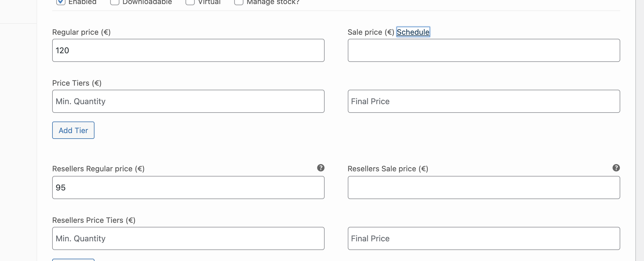Viewport: 644px width, 261px height.
Task: Click Add Tier under Price Tiers
Action: [x=73, y=130]
